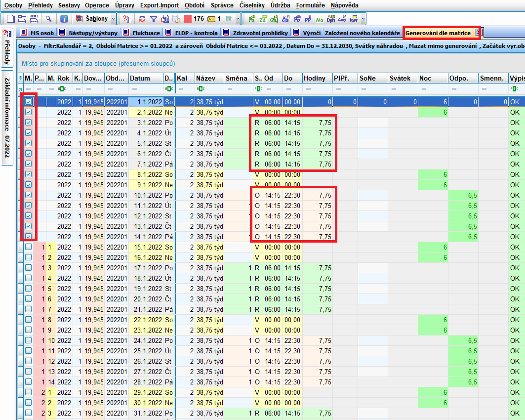525x420 pixels.
Task: Click the new blank document icon
Action: [x=10, y=19]
